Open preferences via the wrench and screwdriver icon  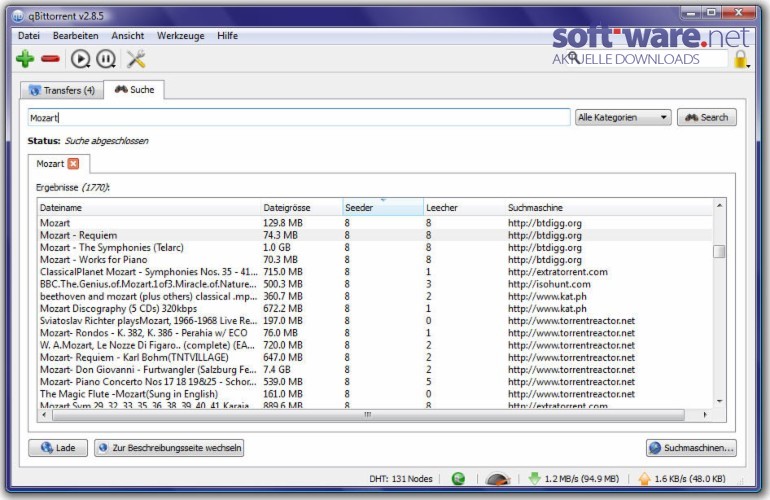(x=136, y=59)
